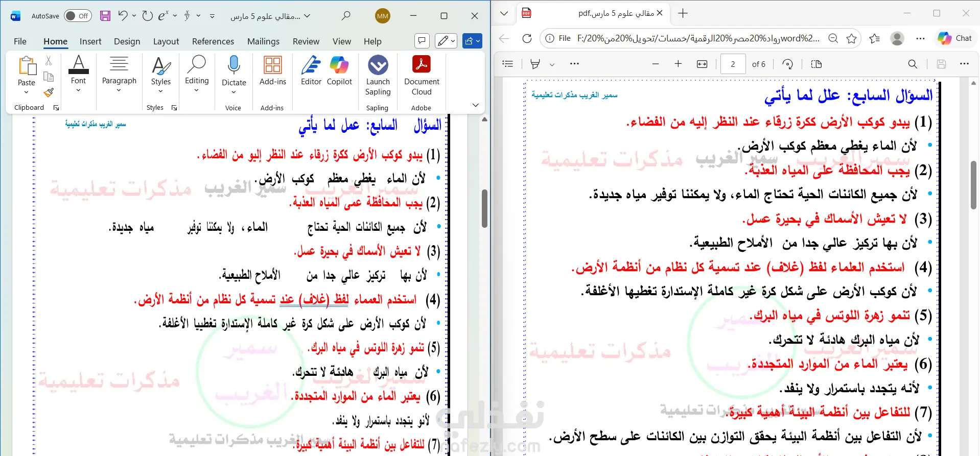Expand the highlight color dropdown
Screen dimensions: 980x456
552,64
